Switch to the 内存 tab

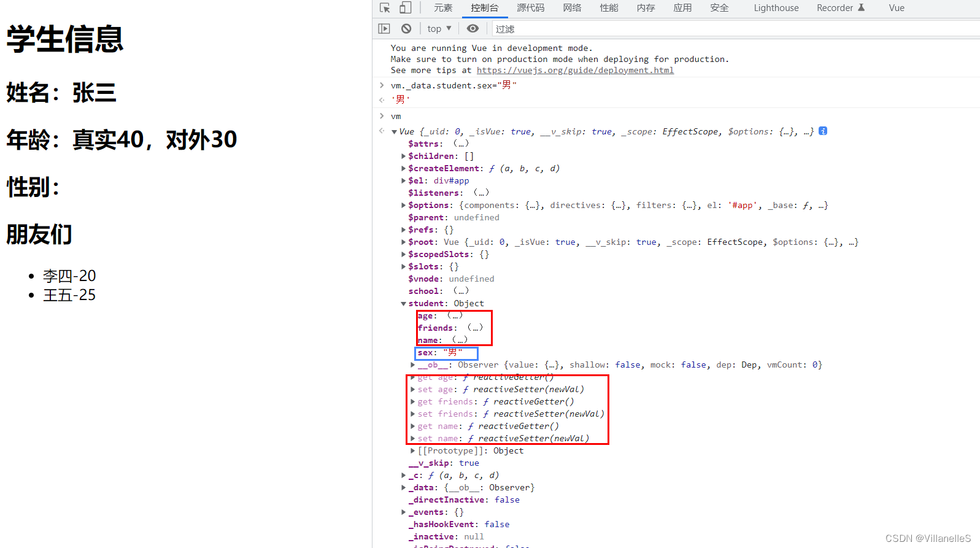(646, 8)
